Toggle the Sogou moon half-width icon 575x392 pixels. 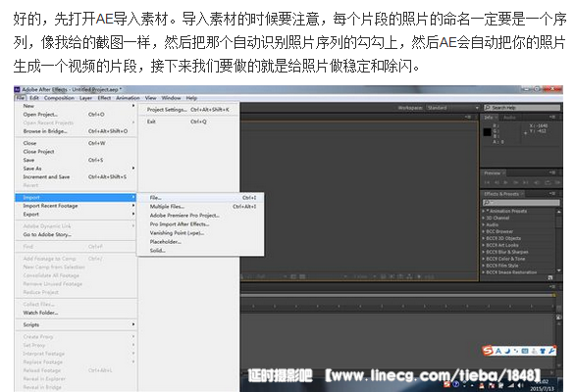tap(508, 351)
